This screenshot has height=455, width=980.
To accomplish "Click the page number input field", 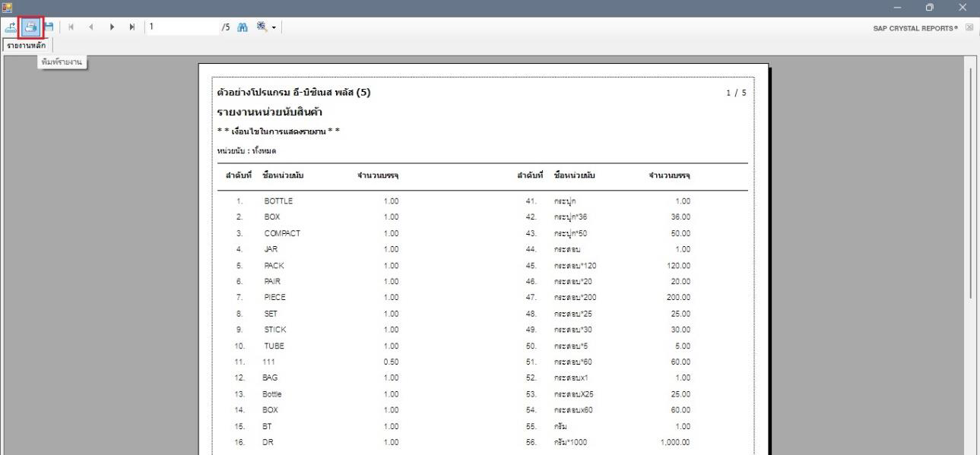I will click(x=181, y=27).
